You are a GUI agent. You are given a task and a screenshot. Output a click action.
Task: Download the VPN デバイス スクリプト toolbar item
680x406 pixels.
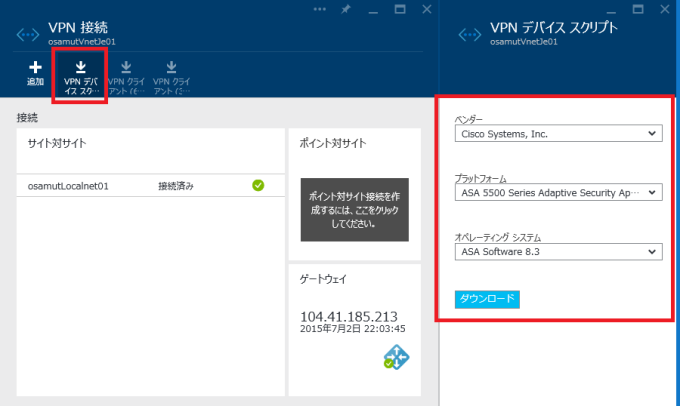pyautogui.click(x=80, y=77)
